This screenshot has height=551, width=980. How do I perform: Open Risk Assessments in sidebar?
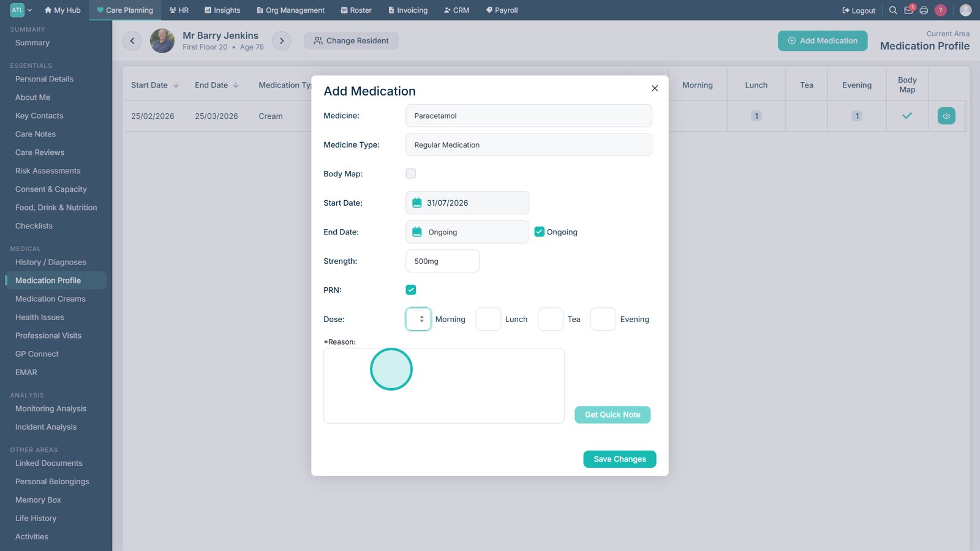click(x=48, y=171)
